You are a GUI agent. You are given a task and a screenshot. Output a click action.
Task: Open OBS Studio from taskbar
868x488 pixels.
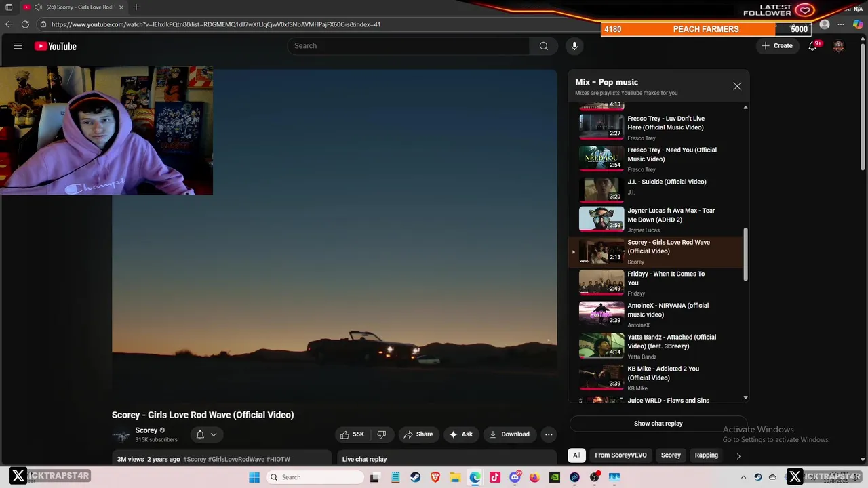pyautogui.click(x=595, y=477)
